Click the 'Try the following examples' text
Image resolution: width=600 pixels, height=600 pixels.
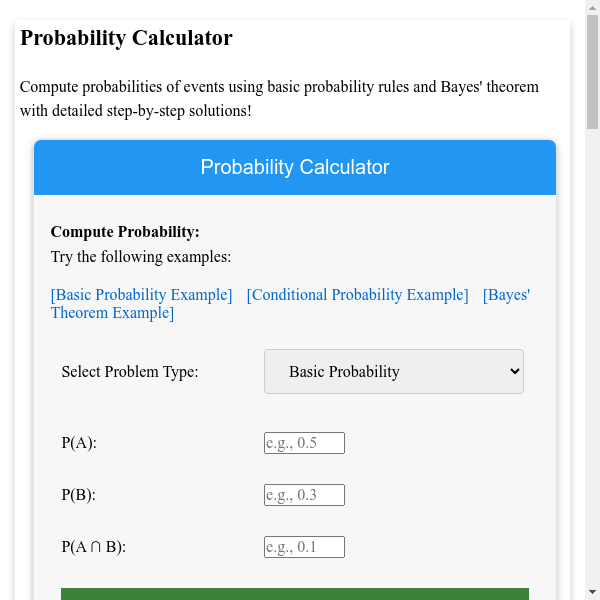[141, 257]
